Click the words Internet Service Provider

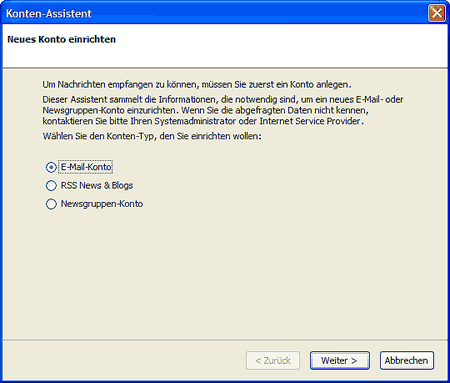310,121
